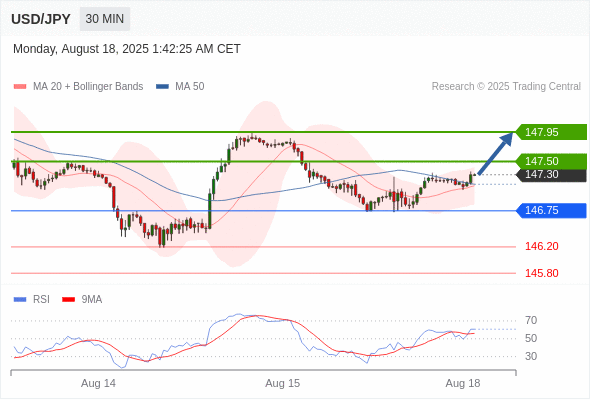This screenshot has height=400, width=590.
Task: Toggle the 9MA legend label
Action: pos(92,300)
